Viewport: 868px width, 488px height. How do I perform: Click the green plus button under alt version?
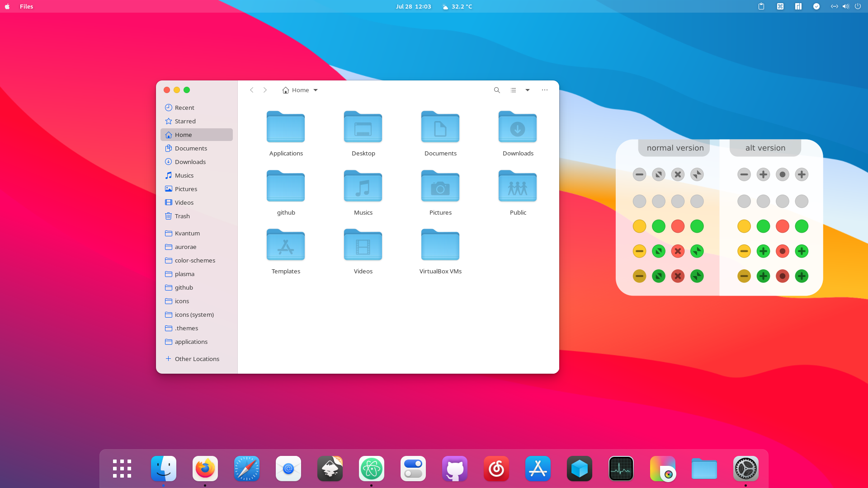point(764,251)
